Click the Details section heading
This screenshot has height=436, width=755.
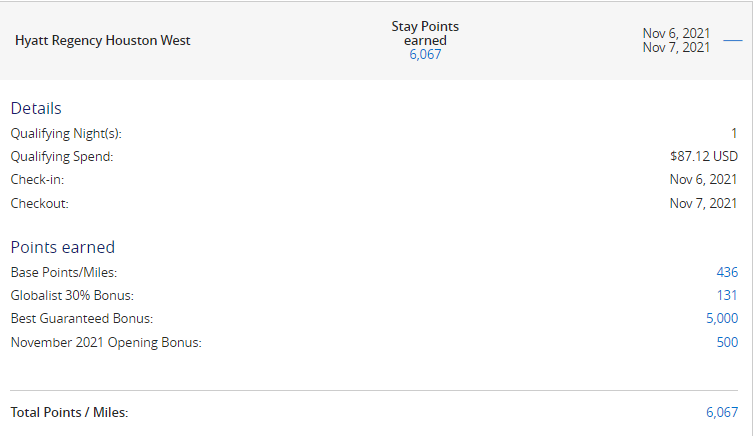tap(36, 108)
